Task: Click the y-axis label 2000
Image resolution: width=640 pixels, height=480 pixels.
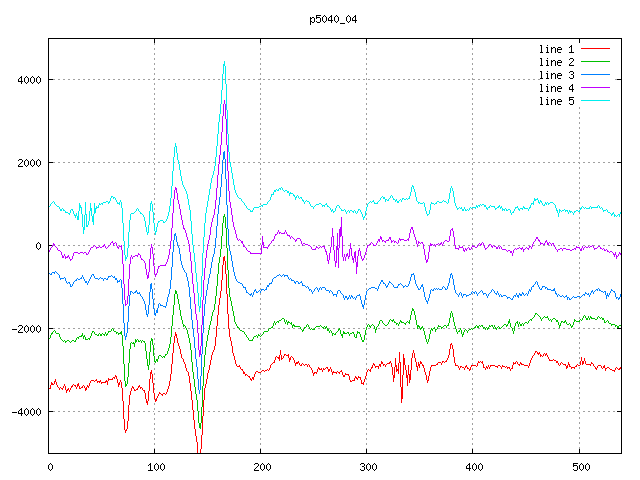Action: click(x=29, y=163)
